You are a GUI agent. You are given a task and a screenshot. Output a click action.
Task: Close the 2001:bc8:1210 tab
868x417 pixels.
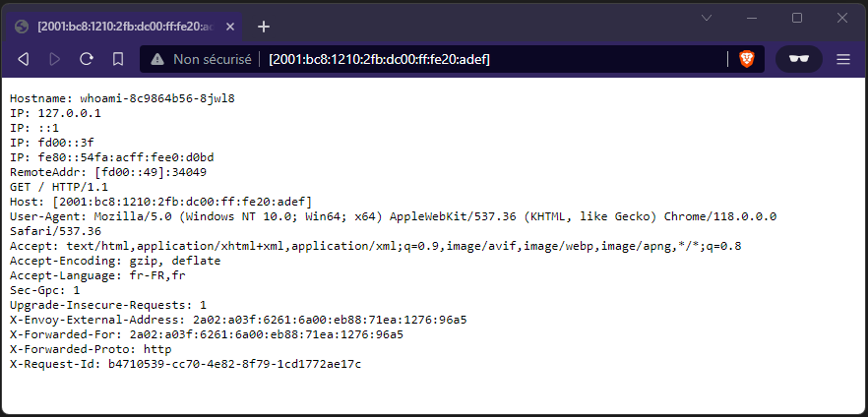point(227,27)
